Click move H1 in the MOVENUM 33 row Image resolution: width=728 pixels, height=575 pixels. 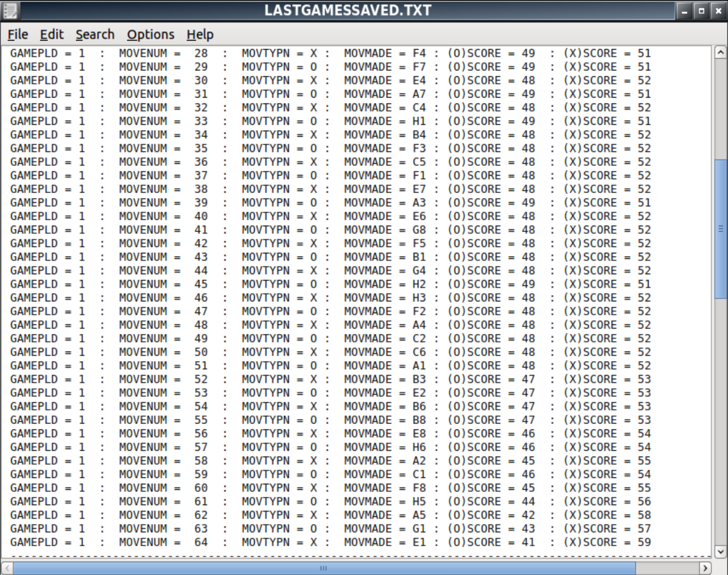tap(419, 121)
